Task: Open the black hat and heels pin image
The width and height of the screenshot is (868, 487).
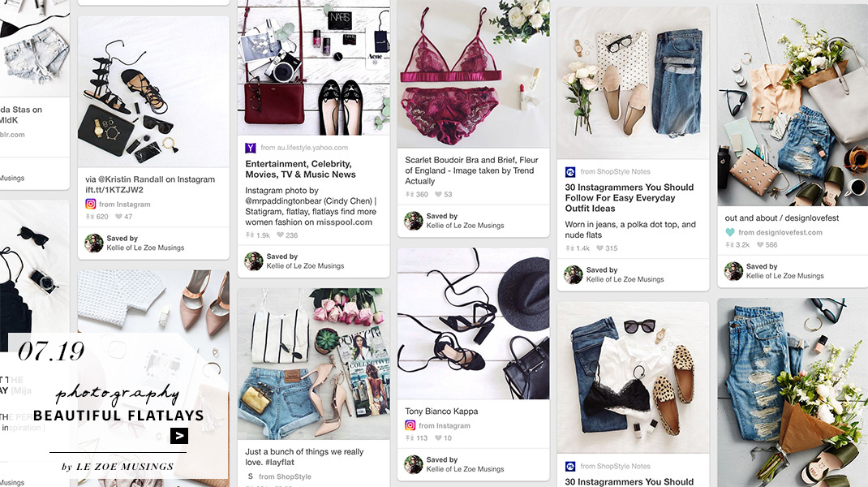Action: click(473, 324)
